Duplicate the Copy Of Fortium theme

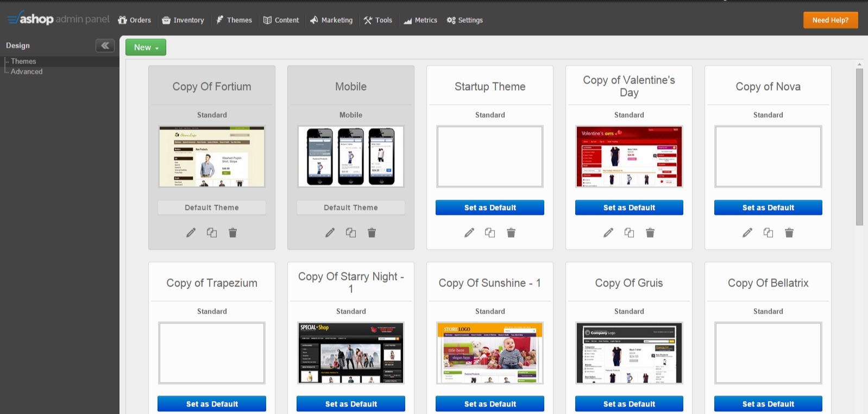click(x=212, y=233)
